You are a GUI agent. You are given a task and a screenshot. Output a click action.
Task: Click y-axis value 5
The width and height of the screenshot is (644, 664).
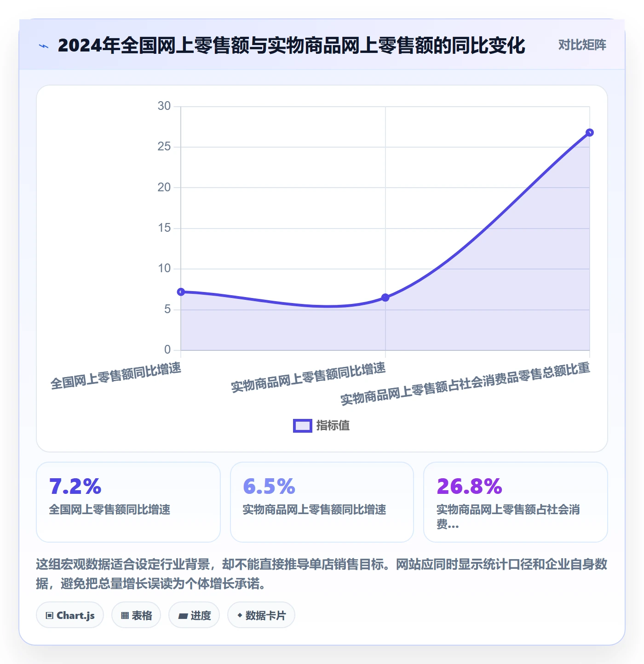tap(167, 309)
